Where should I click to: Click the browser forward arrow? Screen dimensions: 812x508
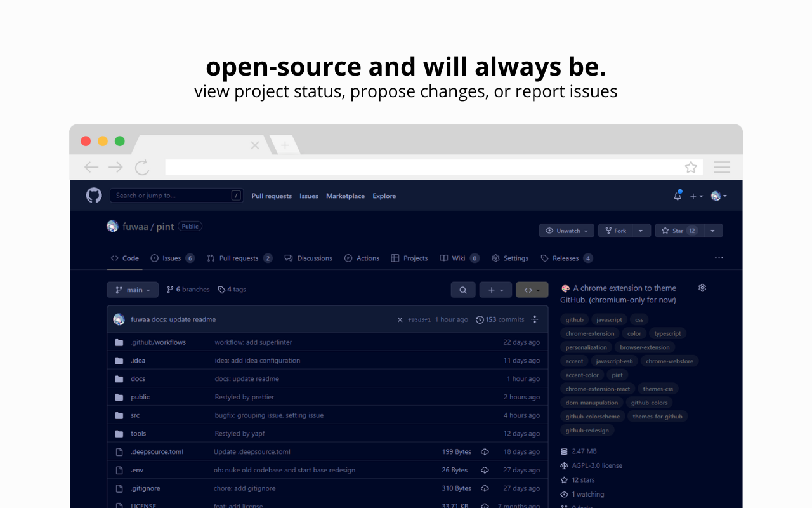(x=115, y=167)
